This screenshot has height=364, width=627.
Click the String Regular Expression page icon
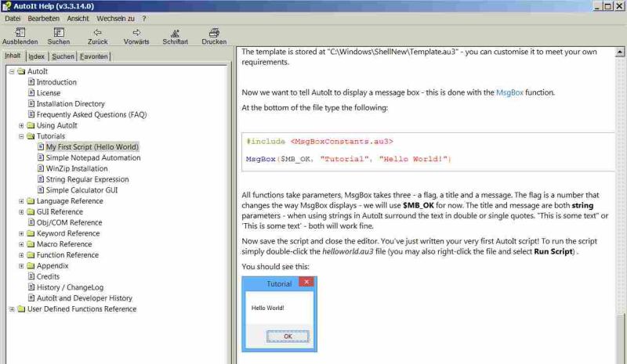tap(41, 179)
